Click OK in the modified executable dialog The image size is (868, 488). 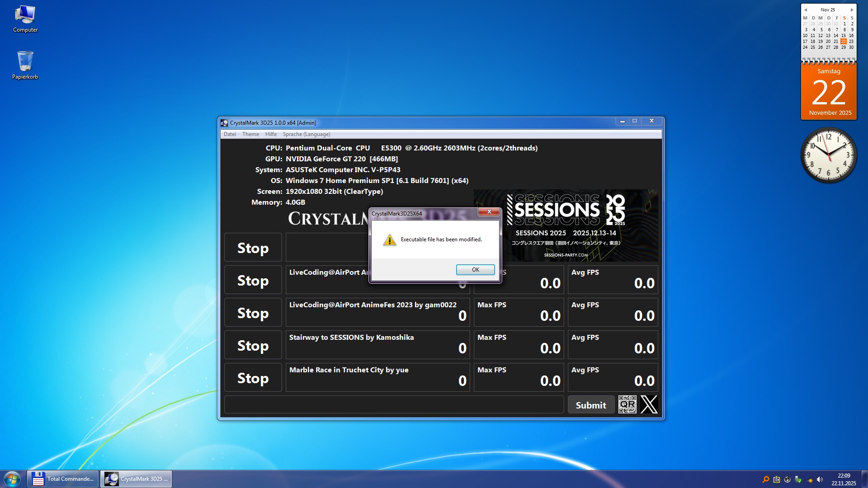[475, 270]
